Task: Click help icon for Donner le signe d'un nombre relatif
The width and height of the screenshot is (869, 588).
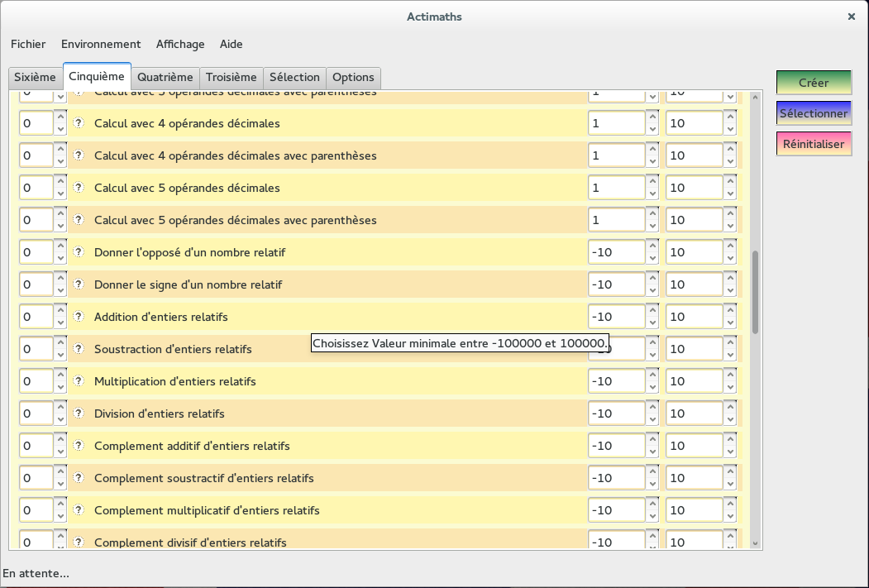Action: tap(79, 284)
